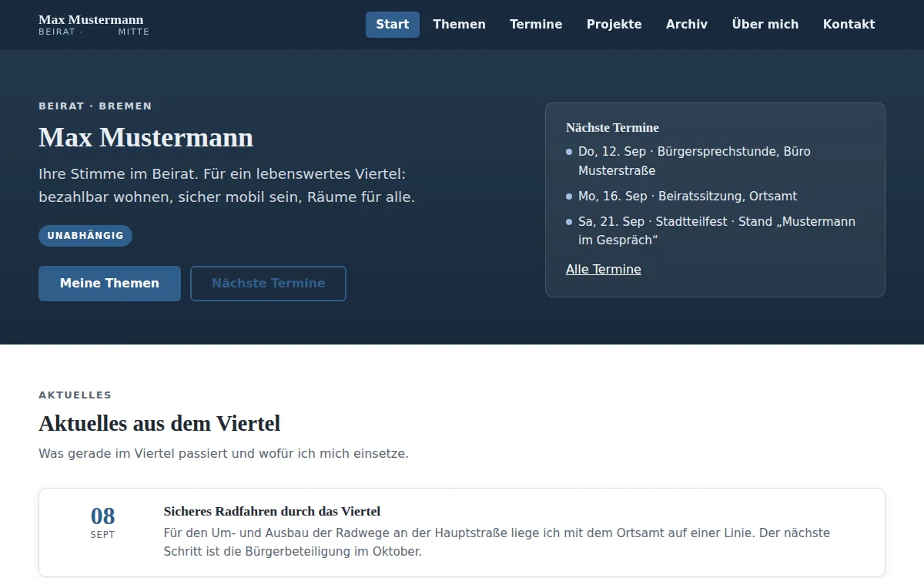The height and width of the screenshot is (578, 924).
Task: Click the UNABHÄNGIG badge
Action: pos(85,236)
